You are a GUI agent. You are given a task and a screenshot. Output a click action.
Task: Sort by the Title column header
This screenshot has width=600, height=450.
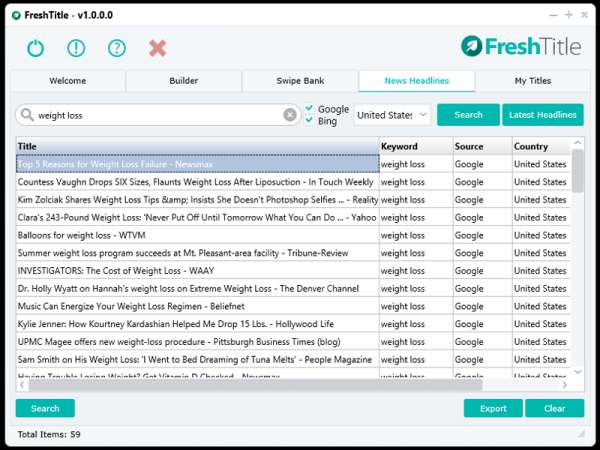198,146
